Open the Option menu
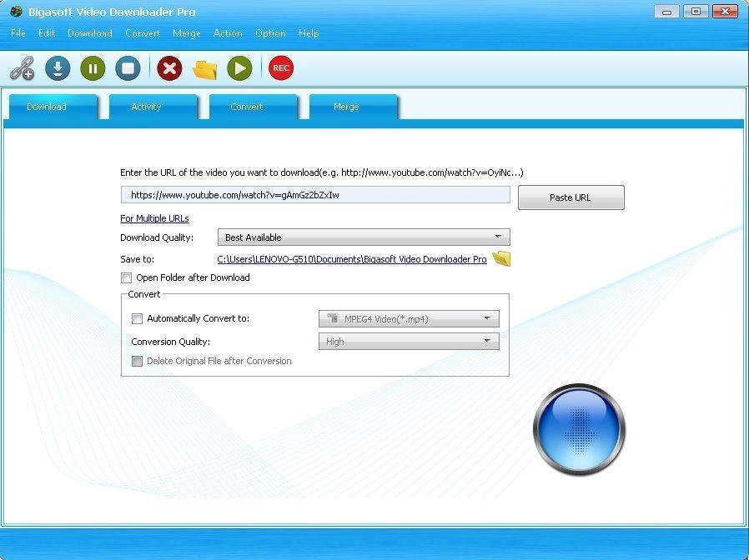 270,33
